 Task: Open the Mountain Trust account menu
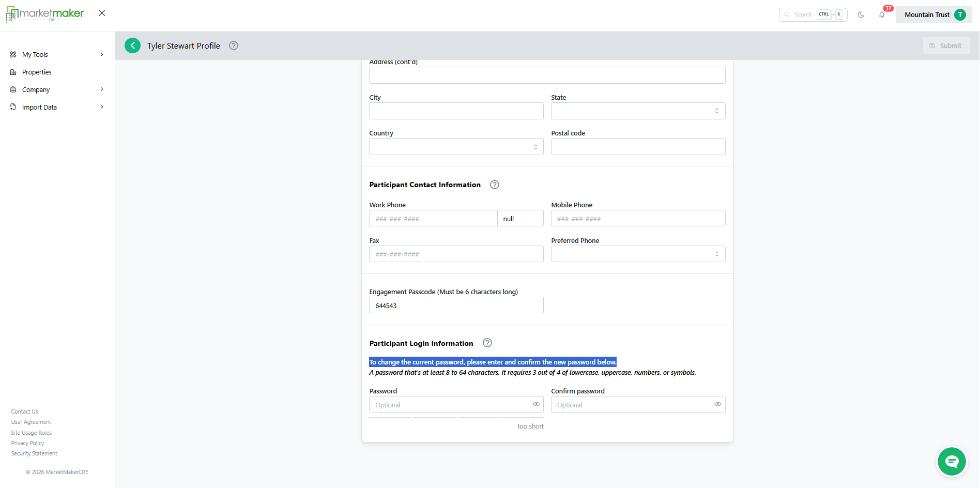(x=933, y=14)
